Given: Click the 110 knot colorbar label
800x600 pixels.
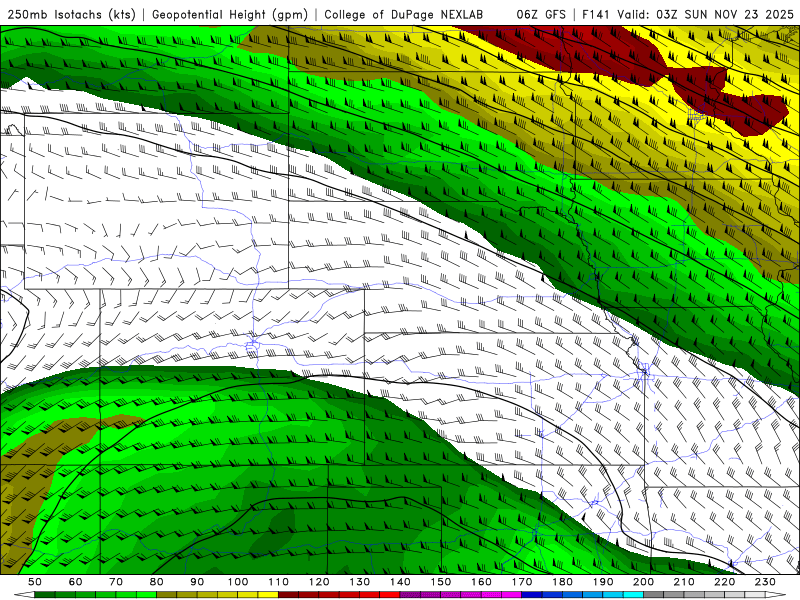Looking at the screenshot, I should (279, 582).
